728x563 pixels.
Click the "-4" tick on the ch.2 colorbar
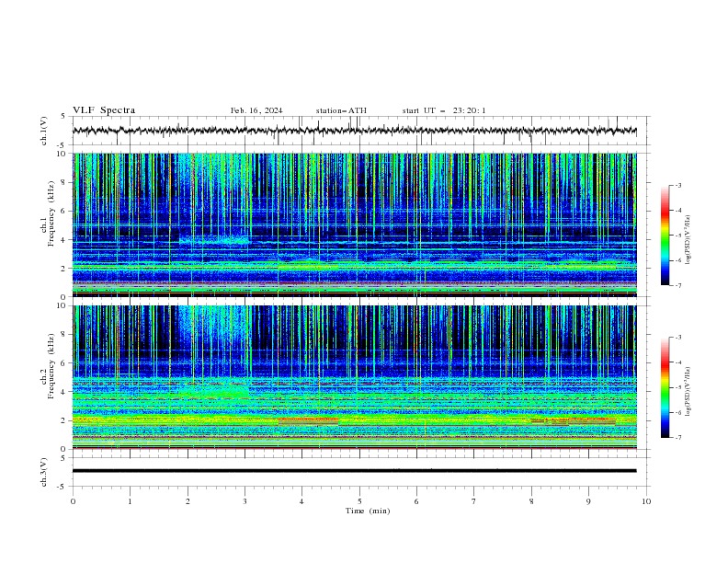point(677,362)
